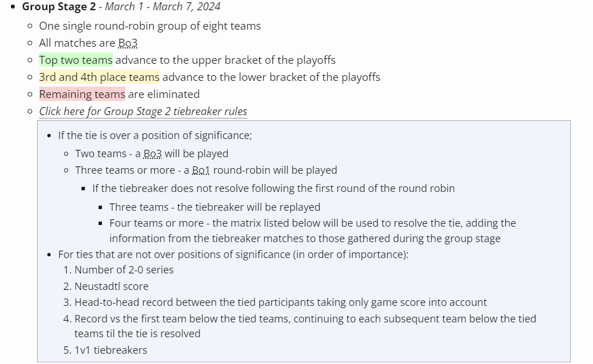The height and width of the screenshot is (364, 593).
Task: Click the "Head-to-head record" tiebreaker item
Action: (x=280, y=302)
